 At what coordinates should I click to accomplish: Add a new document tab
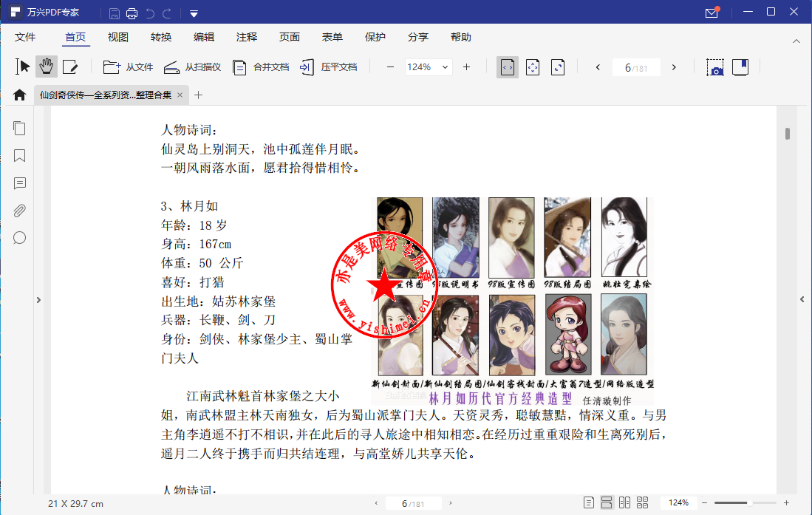point(198,95)
